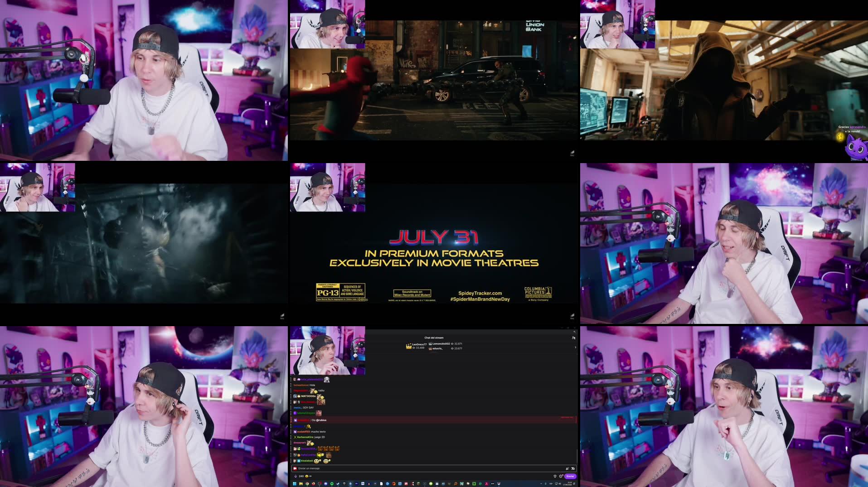Open the green Xbox icon on taskbar
The width and height of the screenshot is (868, 487).
pyautogui.click(x=474, y=483)
